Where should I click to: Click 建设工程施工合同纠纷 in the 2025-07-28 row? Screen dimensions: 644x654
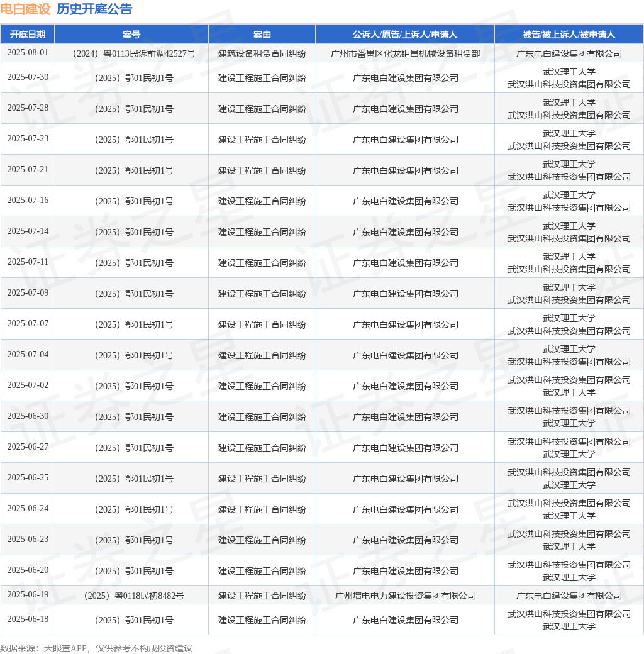pyautogui.click(x=262, y=109)
